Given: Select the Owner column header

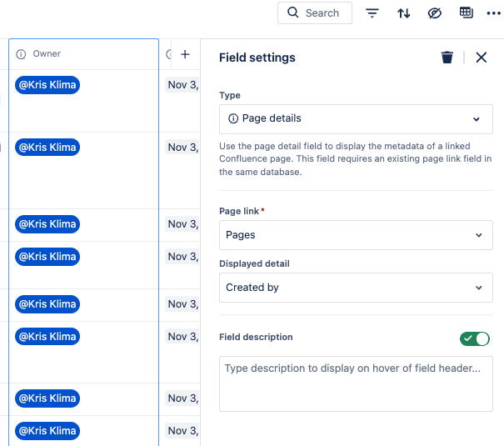Looking at the screenshot, I should [83, 54].
